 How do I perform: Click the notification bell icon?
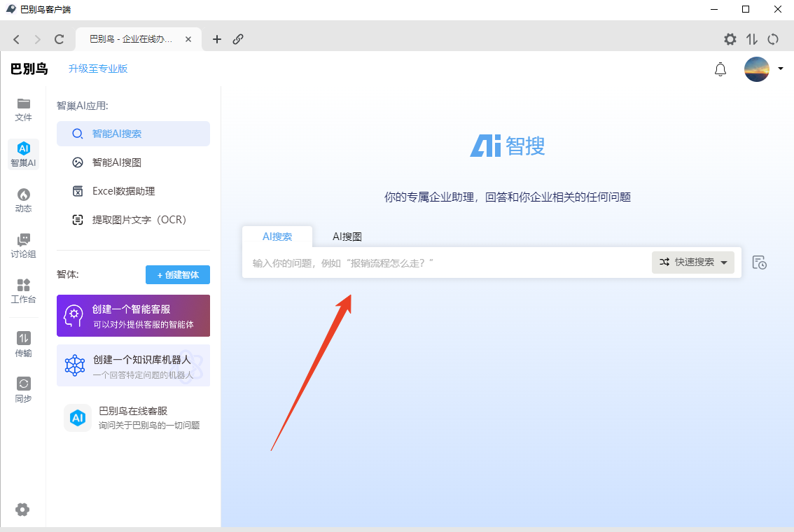(720, 69)
